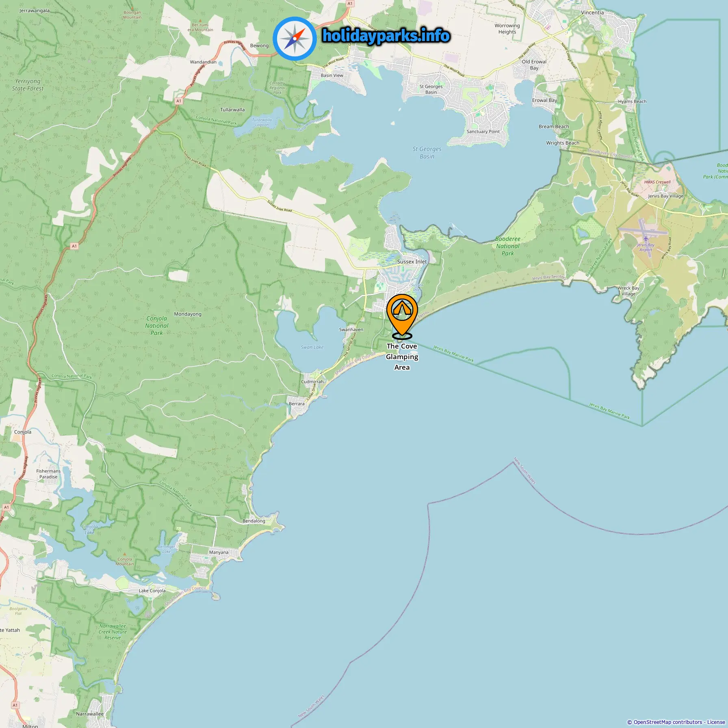The width and height of the screenshot is (728, 728).
Task: Select The Cove Glamping Area label
Action: pos(402,357)
